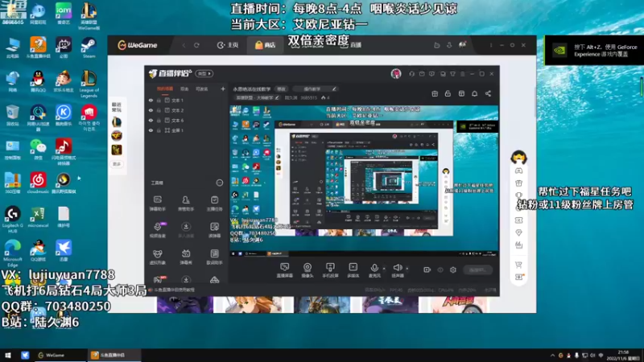The width and height of the screenshot is (644, 362).
Task: Open Windows Start menu
Action: pyautogui.click(x=8, y=355)
